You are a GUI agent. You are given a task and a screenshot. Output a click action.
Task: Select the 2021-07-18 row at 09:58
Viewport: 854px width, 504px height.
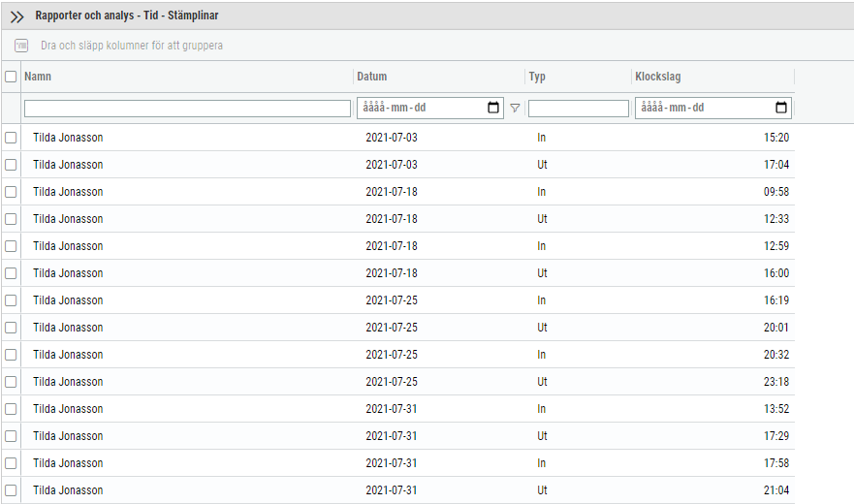(398, 192)
